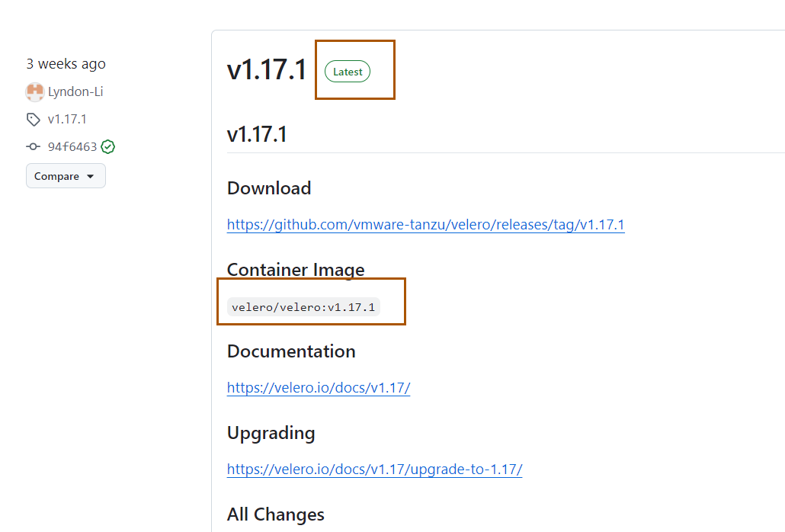Viewport: 785px width, 532px height.
Task: Open the upgrade-to-1.17 guide link
Action: (374, 469)
